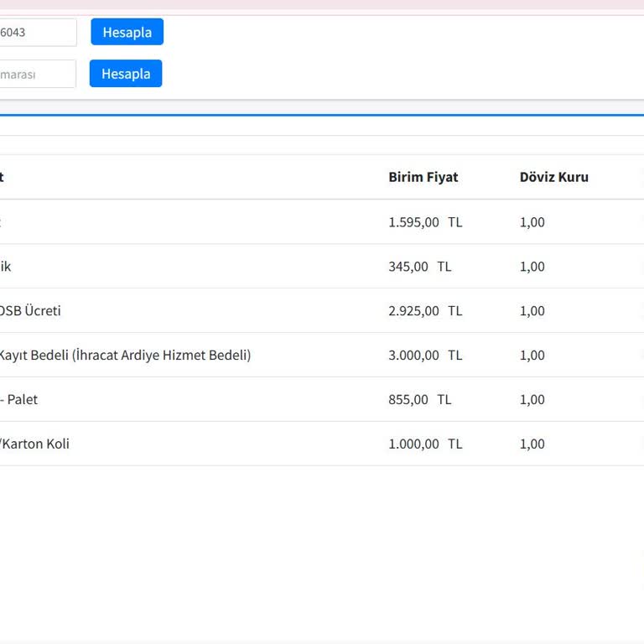Select the Döviz Kuru value for the Palet row

[532, 400]
